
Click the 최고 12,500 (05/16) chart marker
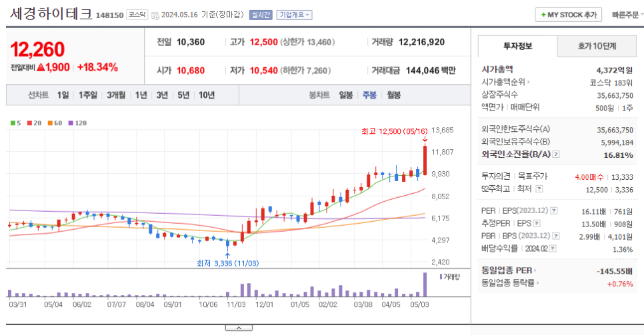(x=394, y=131)
